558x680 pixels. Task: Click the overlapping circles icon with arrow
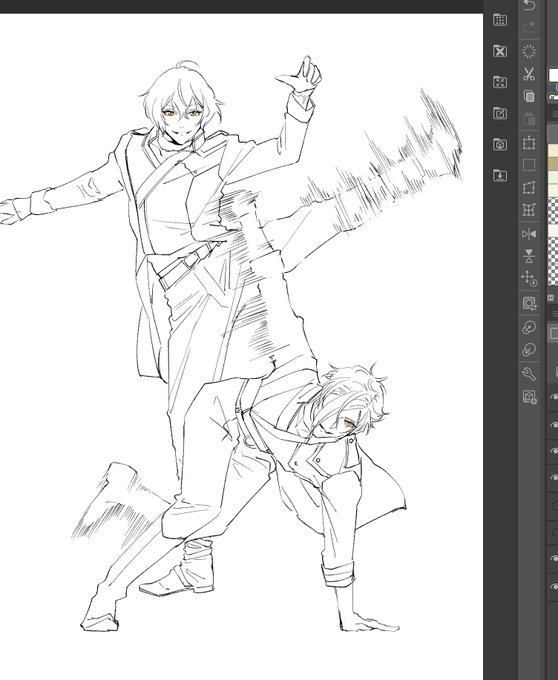pyautogui.click(x=529, y=327)
